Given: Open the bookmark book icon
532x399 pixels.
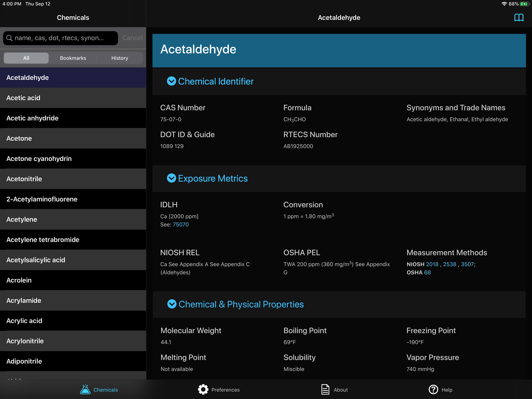Looking at the screenshot, I should (x=519, y=18).
